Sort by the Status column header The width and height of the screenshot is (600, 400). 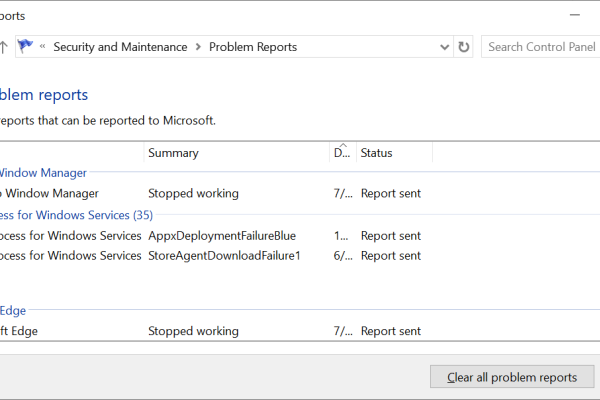tap(395, 153)
